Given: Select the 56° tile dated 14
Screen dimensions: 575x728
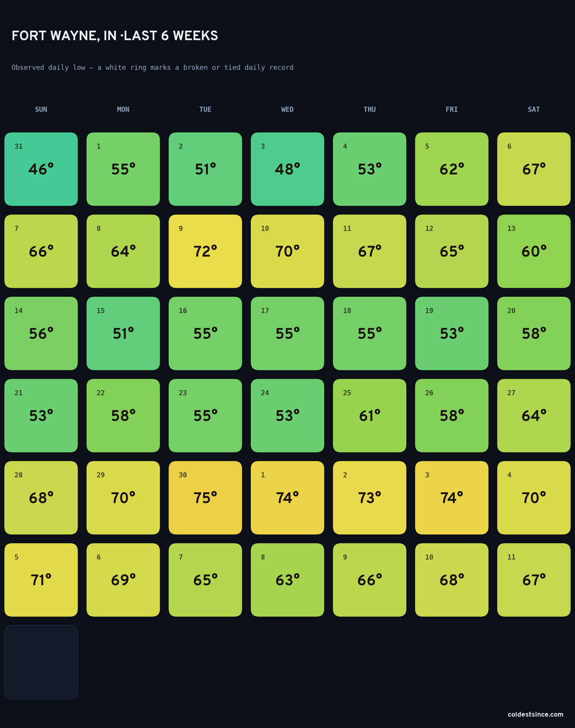Looking at the screenshot, I should point(41,334).
